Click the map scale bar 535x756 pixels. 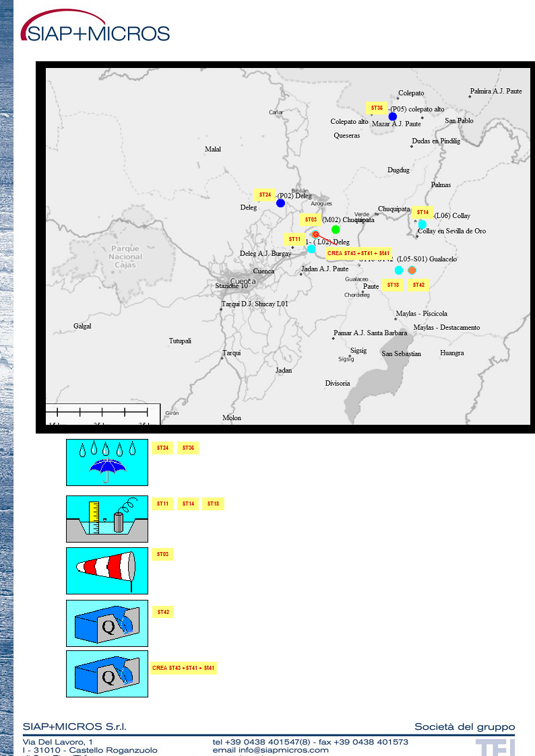[102, 412]
